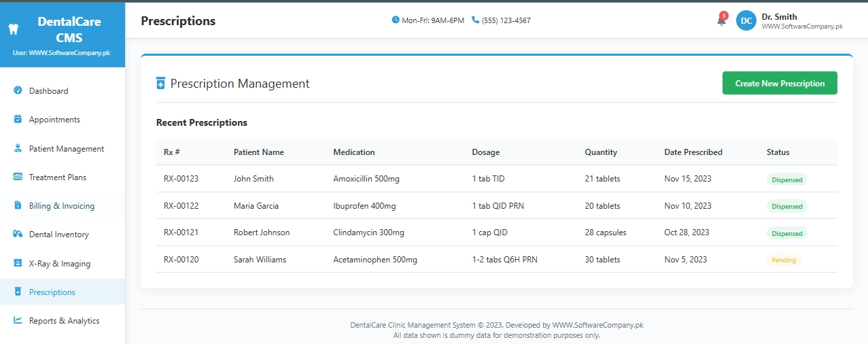Click the Reports & Analytics chart icon
Viewport: 868px width, 344px height.
[18, 321]
